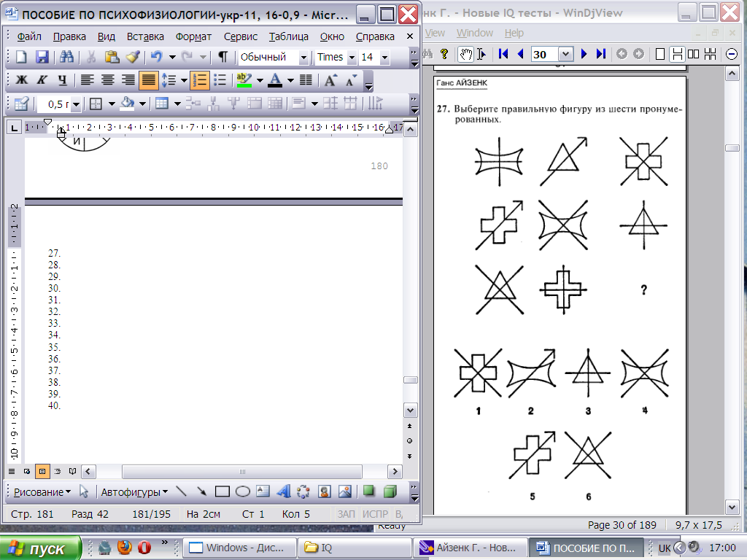Screen dimensions: 747x560
Task: Apply the green highlight color
Action: click(244, 80)
